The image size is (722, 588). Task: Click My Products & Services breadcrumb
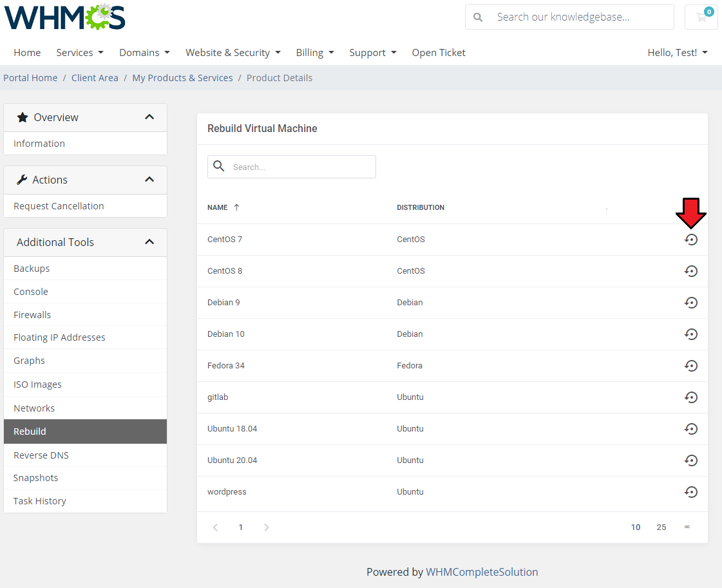click(182, 78)
